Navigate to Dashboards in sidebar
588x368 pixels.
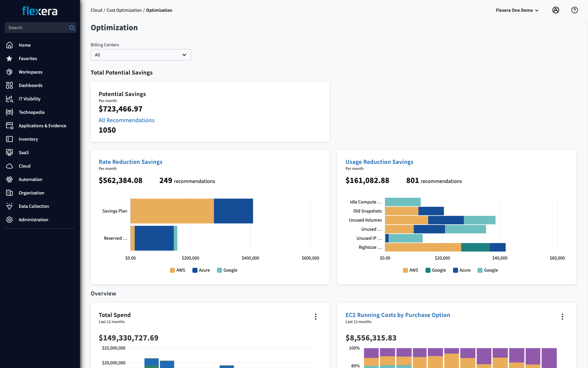pyautogui.click(x=31, y=85)
